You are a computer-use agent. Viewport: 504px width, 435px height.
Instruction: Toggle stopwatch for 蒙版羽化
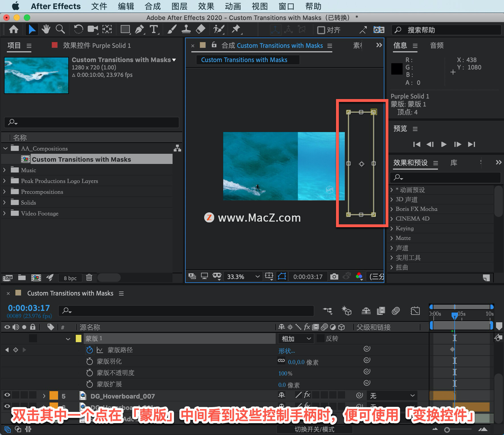pos(89,361)
